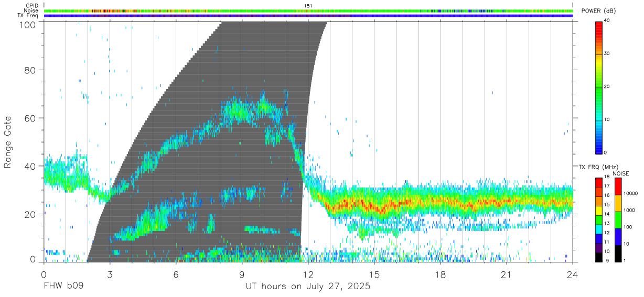This screenshot has height=297, width=644.
Task: Click the 100 tick label on the range gate axis
Action: [27, 24]
